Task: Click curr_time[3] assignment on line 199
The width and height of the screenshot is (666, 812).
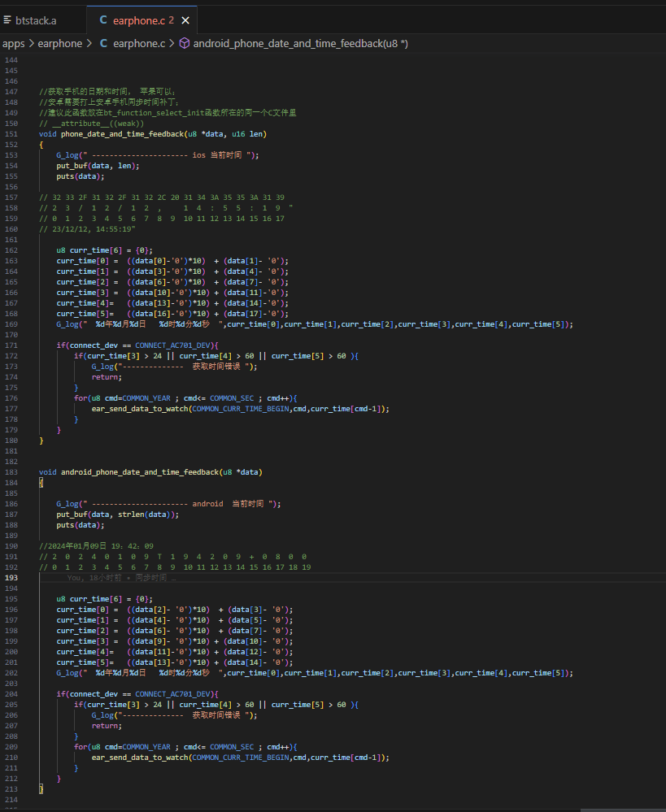Action: point(175,641)
